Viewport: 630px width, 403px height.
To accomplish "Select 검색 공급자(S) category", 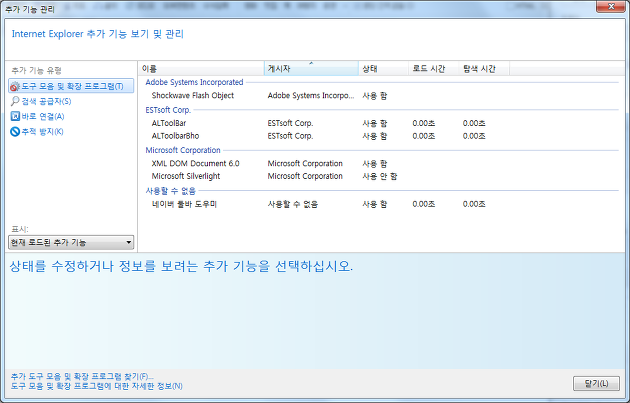I will coord(46,101).
